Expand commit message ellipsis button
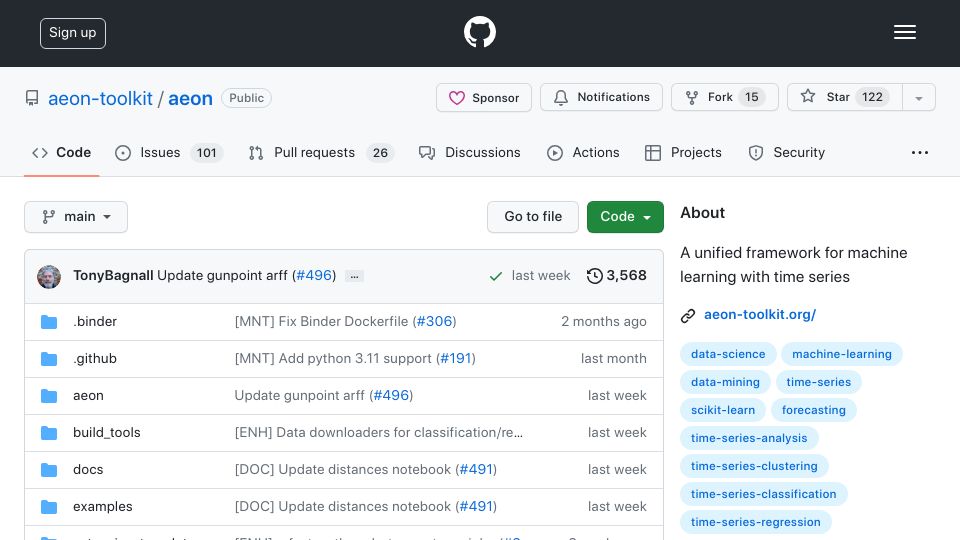Image resolution: width=960 pixels, height=540 pixels. [x=354, y=276]
